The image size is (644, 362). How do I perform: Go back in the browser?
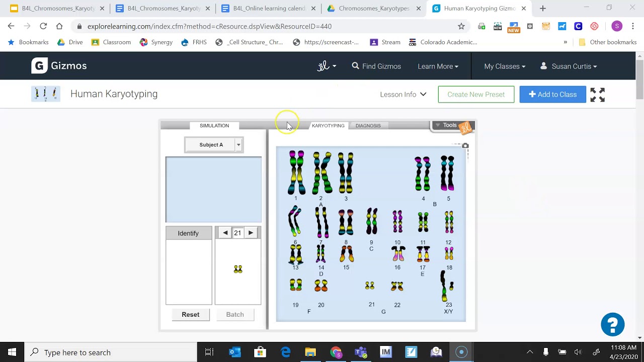click(x=11, y=26)
